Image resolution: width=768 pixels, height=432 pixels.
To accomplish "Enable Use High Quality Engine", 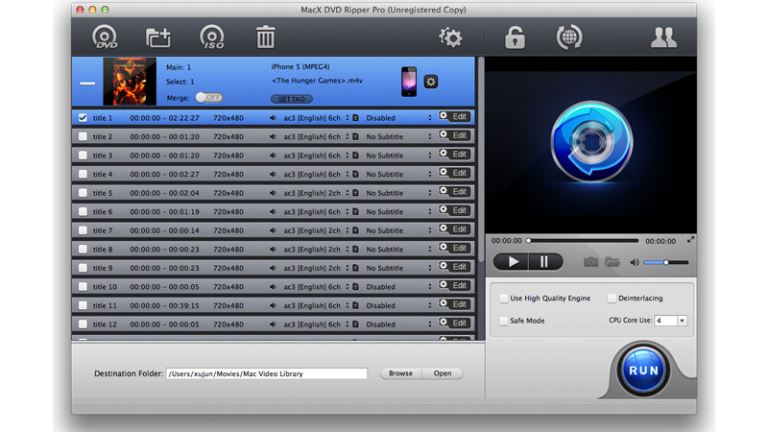I will point(504,298).
